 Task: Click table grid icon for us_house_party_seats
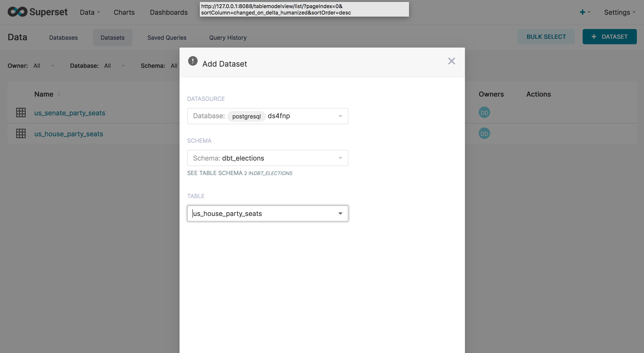pyautogui.click(x=21, y=133)
